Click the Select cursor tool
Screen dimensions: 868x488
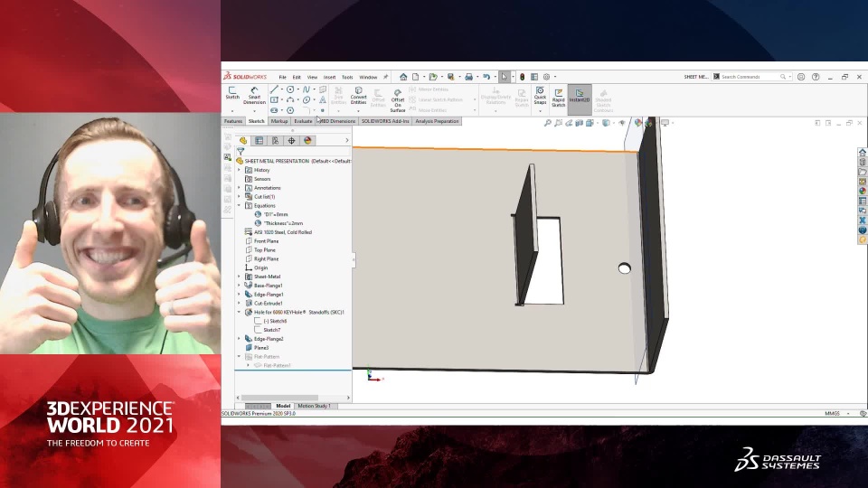point(505,77)
